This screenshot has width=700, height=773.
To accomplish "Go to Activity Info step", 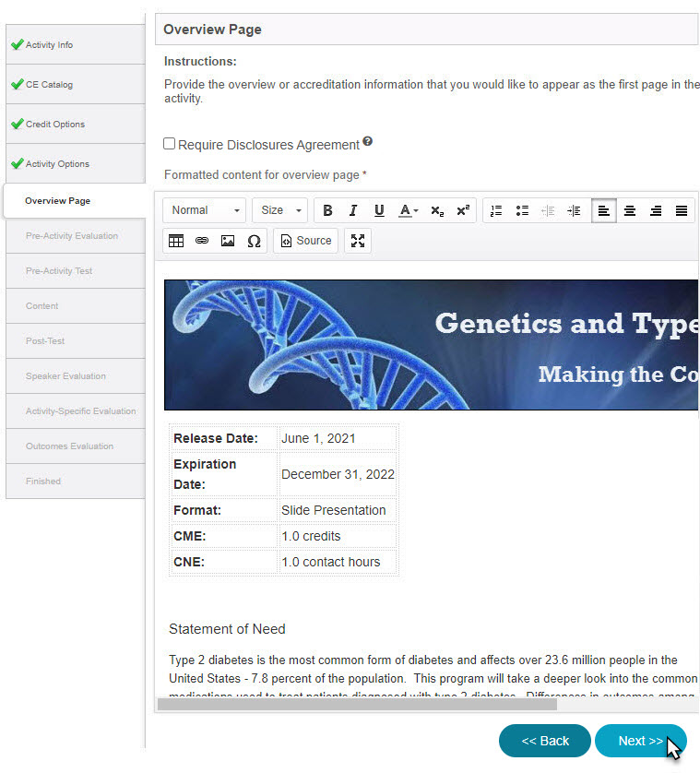I will click(x=76, y=45).
